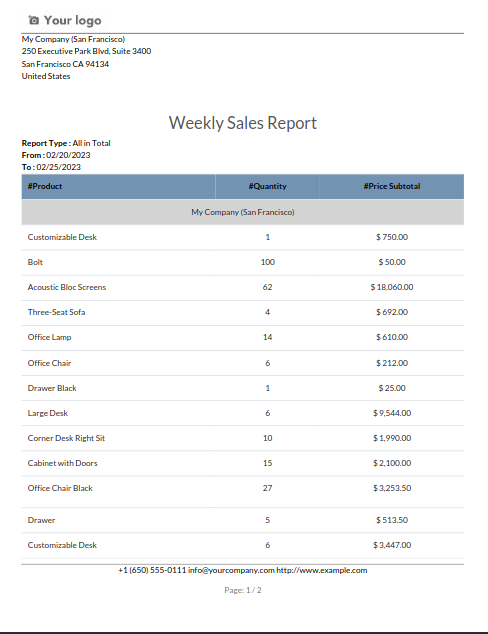Select the Bolt product row
Viewport: 488px width, 634px height.
click(x=243, y=262)
